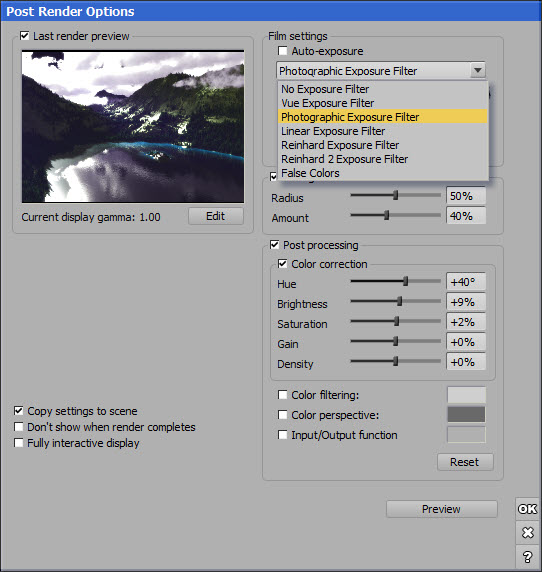Open help with the question mark icon
Viewport: 542px width, 572px height.
click(x=527, y=557)
